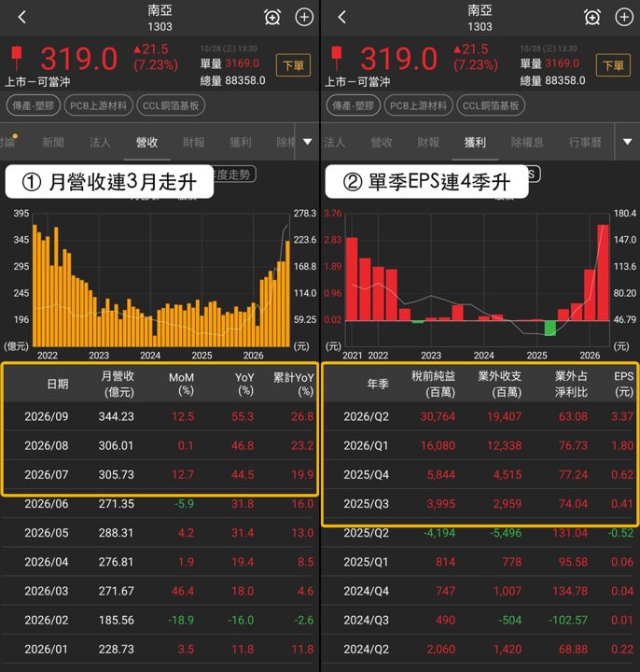Tap 累計YoY column header
640x672 pixels.
pos(294,384)
